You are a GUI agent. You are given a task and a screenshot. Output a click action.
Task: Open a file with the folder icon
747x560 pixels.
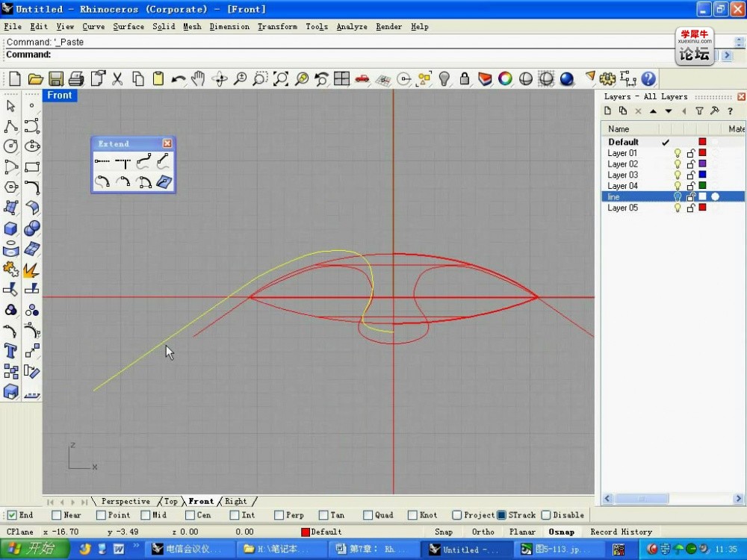[35, 78]
